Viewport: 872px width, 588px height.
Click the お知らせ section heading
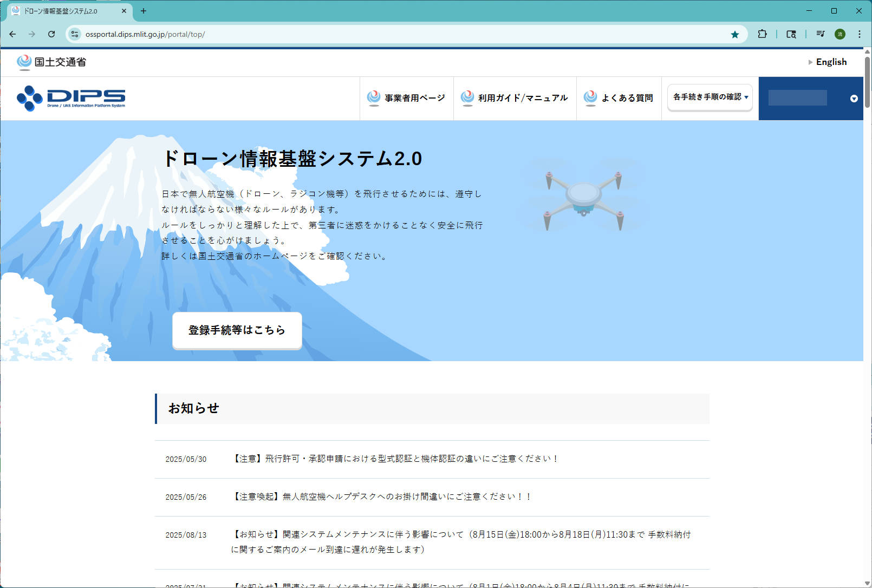[x=193, y=408]
